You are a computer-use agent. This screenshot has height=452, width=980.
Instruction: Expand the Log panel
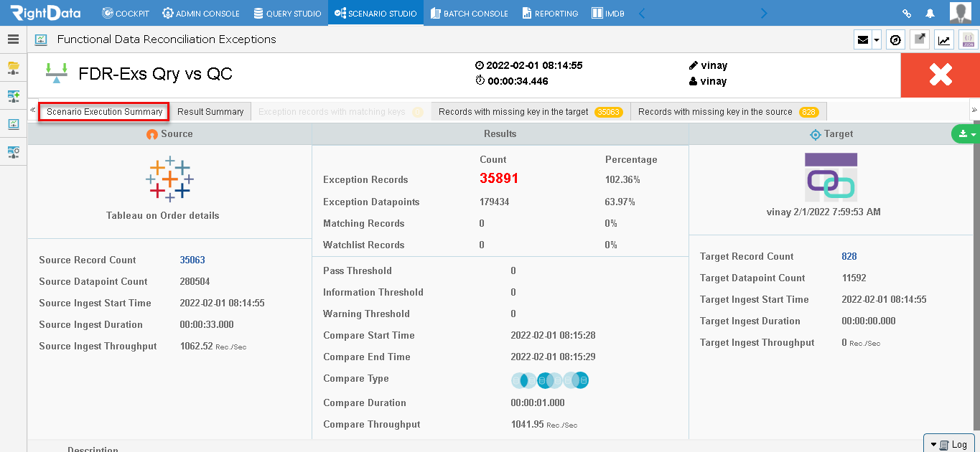click(x=948, y=444)
